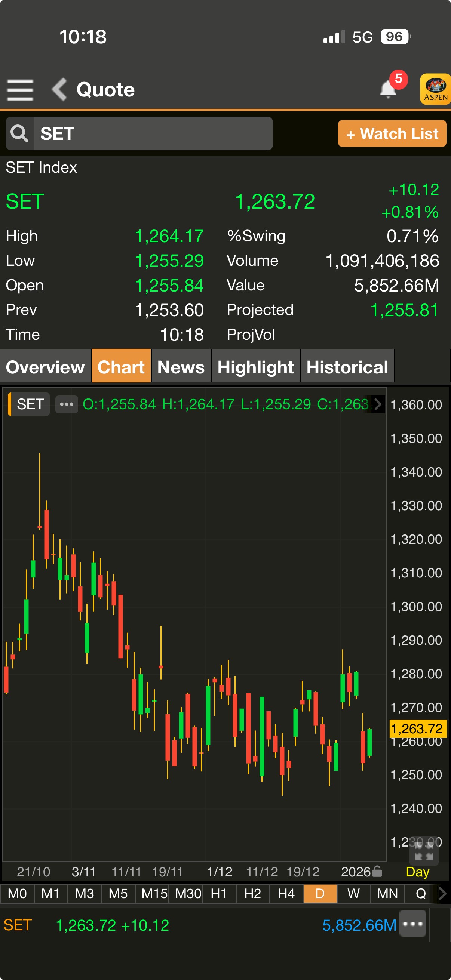The image size is (451, 980).
Task: Expand the chart OHLC info arrow
Action: [x=378, y=404]
